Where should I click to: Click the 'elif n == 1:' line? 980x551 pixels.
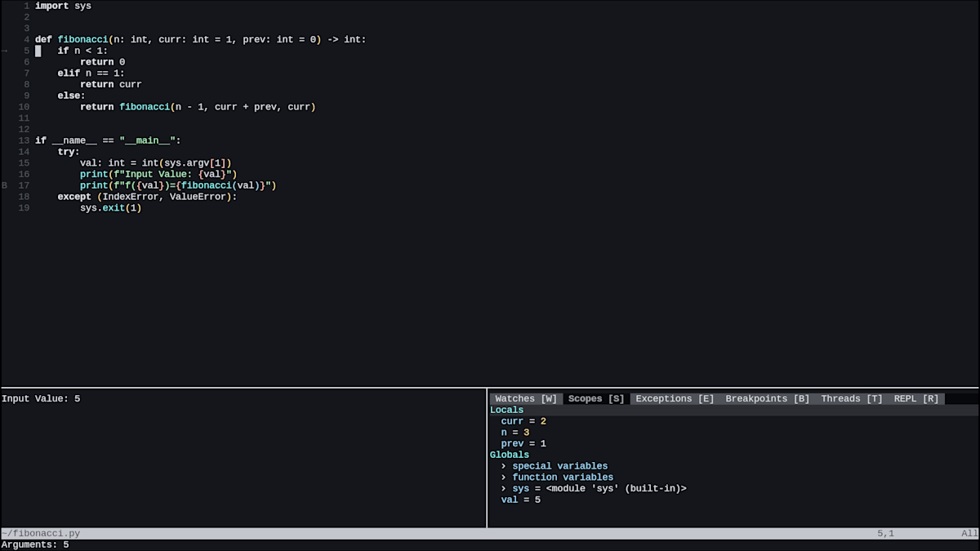91,73
